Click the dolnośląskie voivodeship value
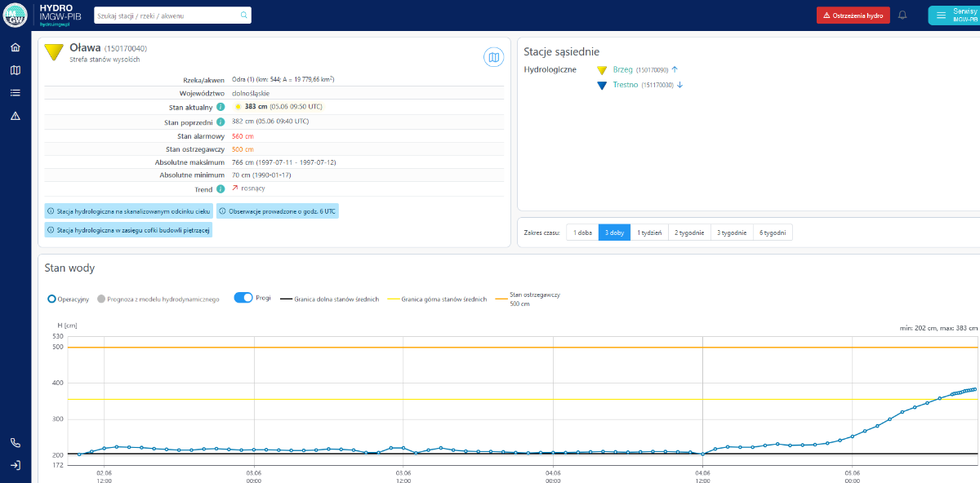 [x=251, y=93]
